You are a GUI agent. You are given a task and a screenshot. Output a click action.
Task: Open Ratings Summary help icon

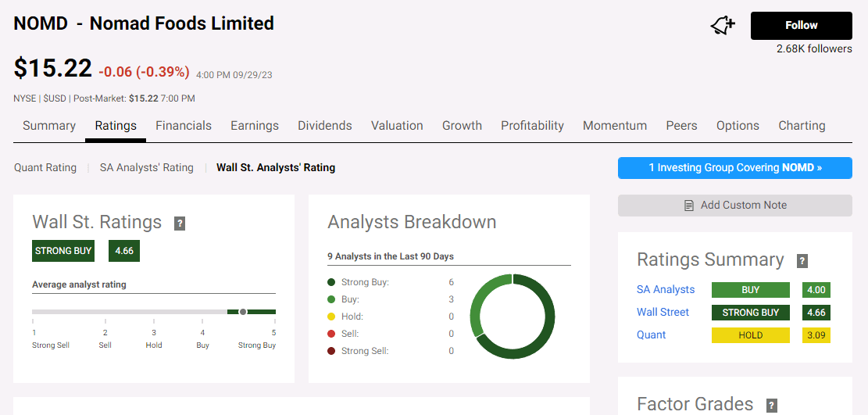point(802,261)
